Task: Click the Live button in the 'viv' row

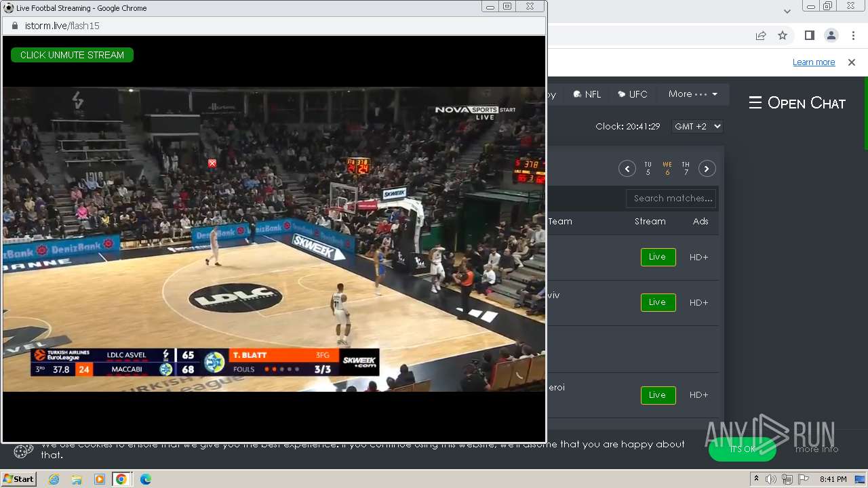Action: [x=658, y=302]
